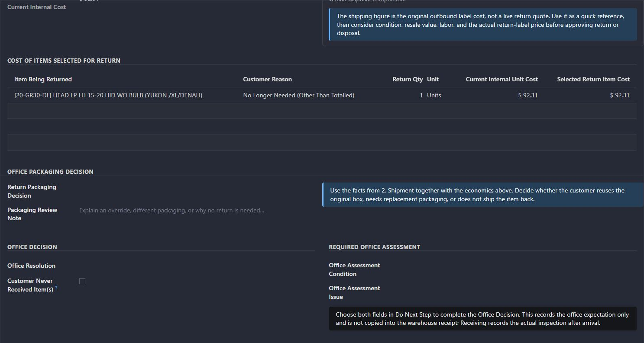
Task: Select the No Longer Needed reason cell
Action: click(298, 95)
